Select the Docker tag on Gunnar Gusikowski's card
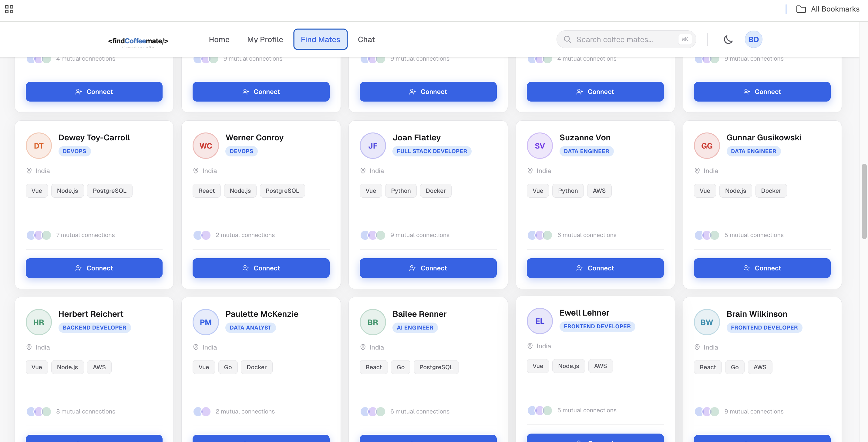The height and width of the screenshot is (442, 868). [771, 191]
